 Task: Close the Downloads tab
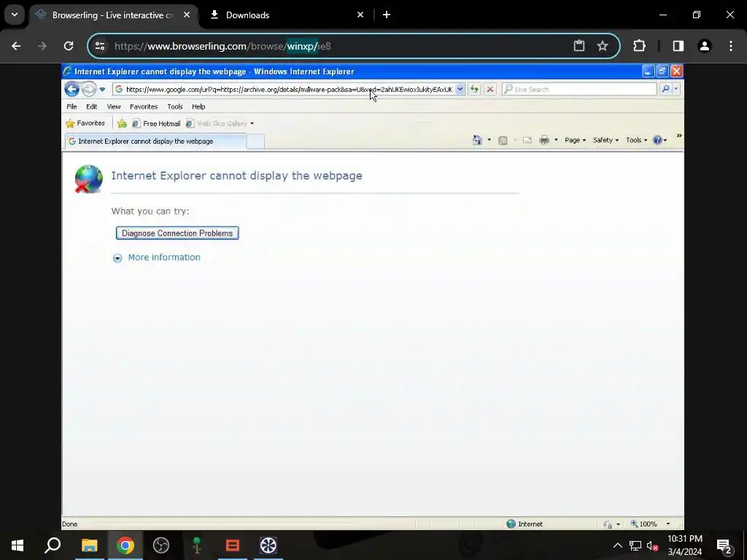(360, 15)
